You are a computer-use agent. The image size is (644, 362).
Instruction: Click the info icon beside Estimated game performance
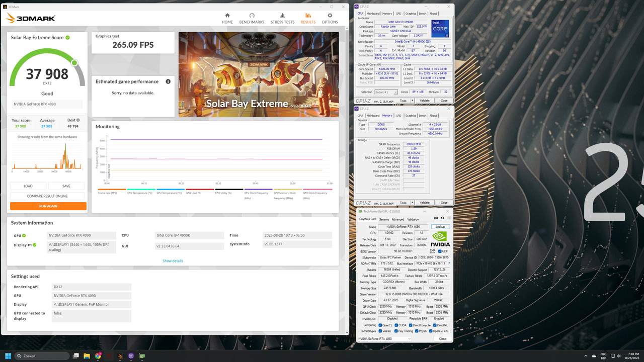168,81
